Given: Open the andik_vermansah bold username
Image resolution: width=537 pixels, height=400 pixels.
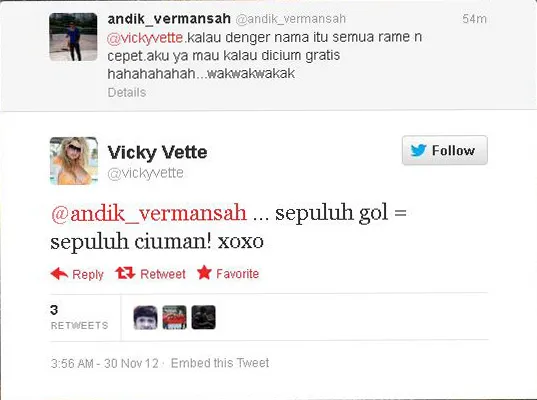Looking at the screenshot, I should coord(169,19).
